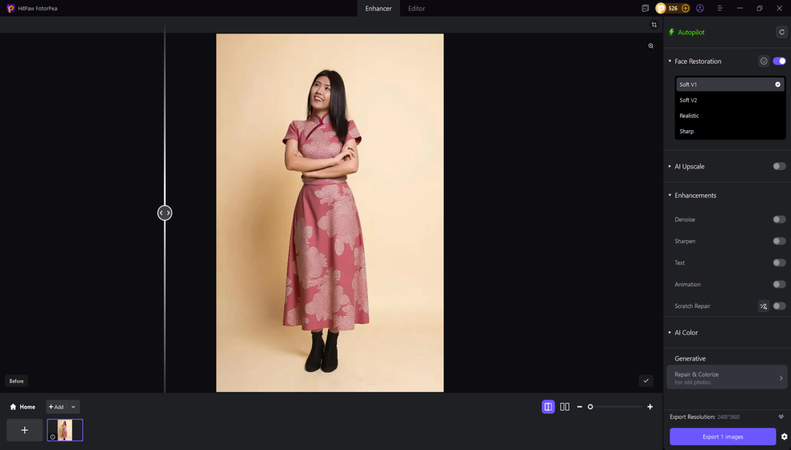
Task: Select the side-by-side compare view icon
Action: point(565,407)
